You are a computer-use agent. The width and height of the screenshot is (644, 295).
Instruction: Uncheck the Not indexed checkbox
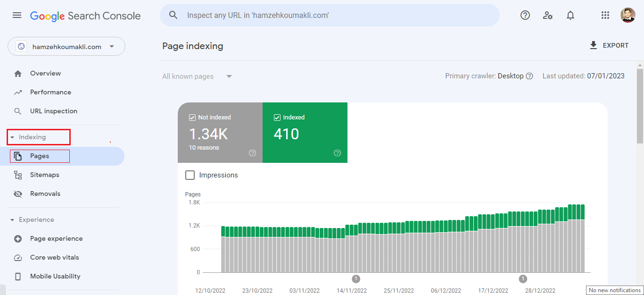point(192,118)
